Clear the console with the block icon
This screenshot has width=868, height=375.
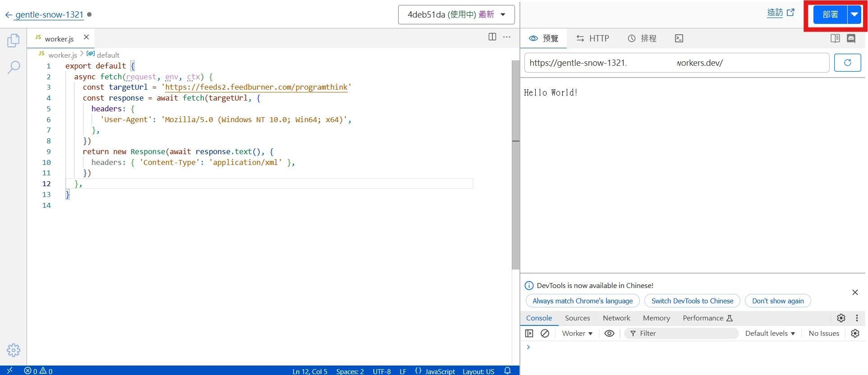pyautogui.click(x=545, y=334)
